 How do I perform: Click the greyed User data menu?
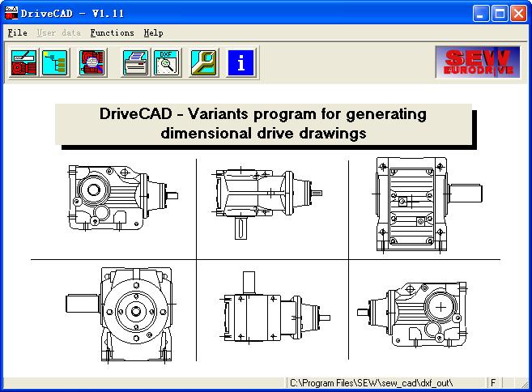coord(58,33)
